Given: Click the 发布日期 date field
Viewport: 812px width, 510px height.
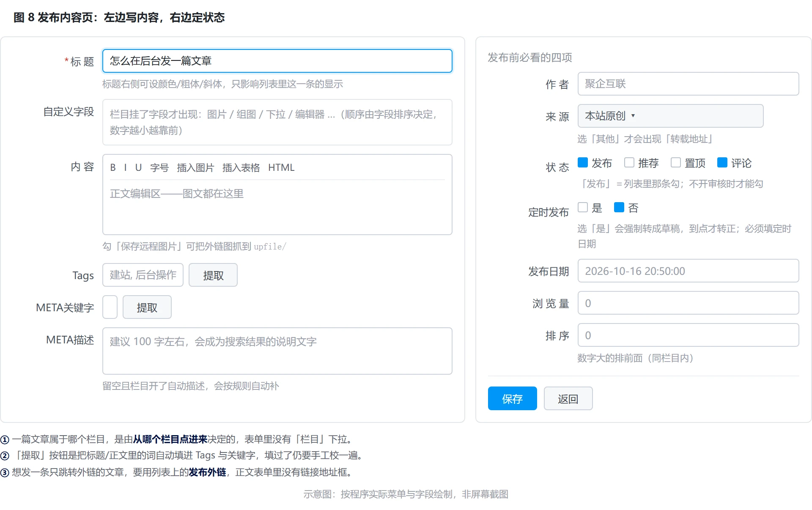Looking at the screenshot, I should click(x=688, y=271).
